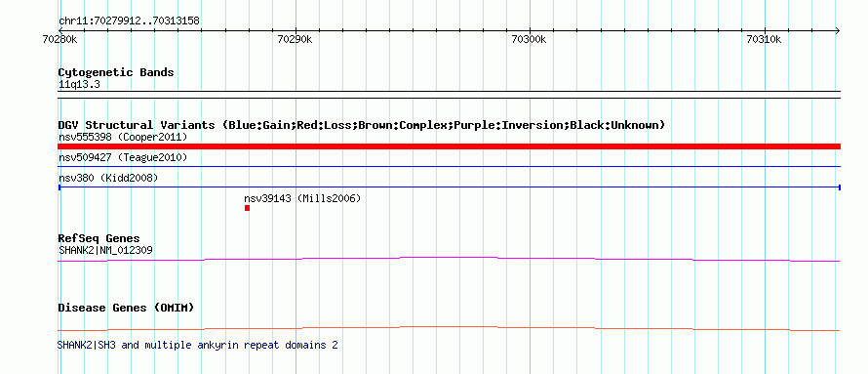Click the Cytogenetic Bands track heading

tap(116, 72)
